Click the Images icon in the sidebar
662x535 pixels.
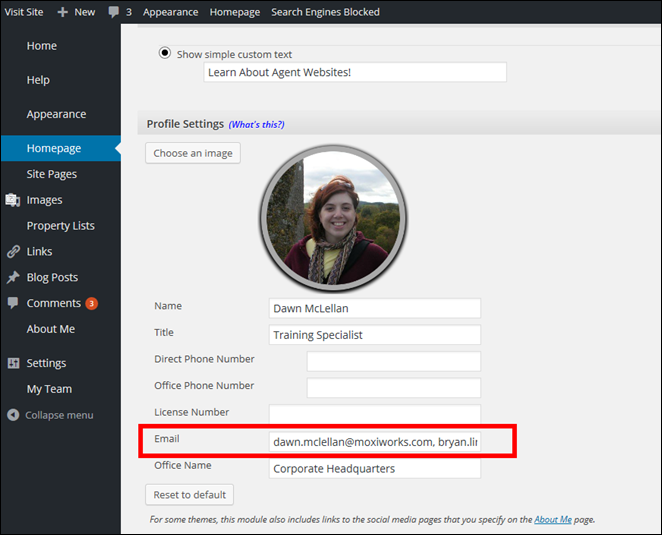13,200
